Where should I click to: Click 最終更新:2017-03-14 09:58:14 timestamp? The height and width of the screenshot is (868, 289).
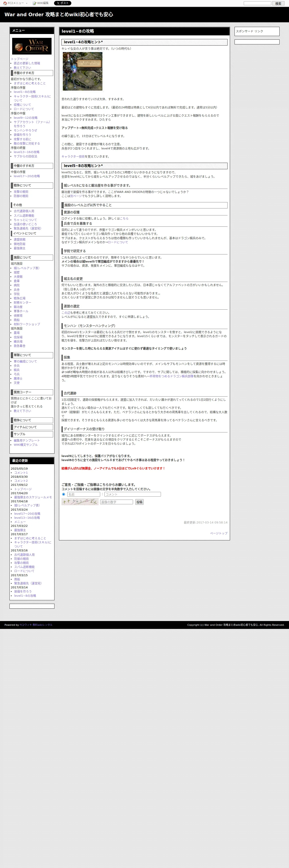tap(205, 523)
